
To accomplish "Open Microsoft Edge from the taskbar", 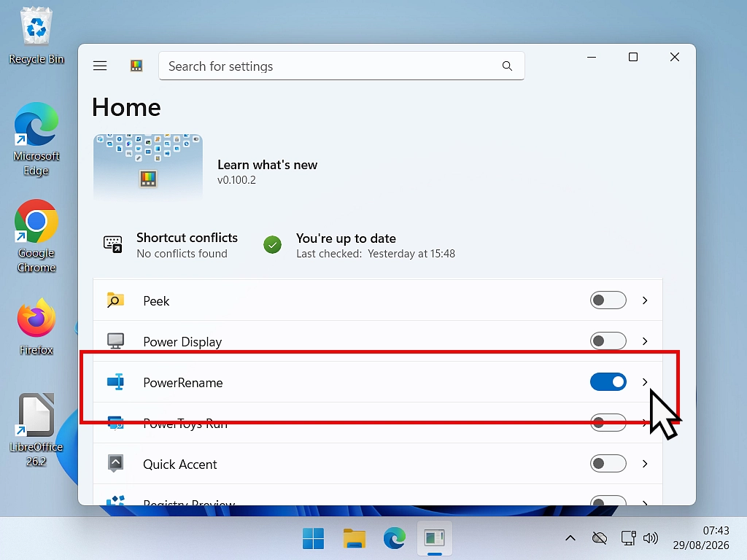I will 395,539.
